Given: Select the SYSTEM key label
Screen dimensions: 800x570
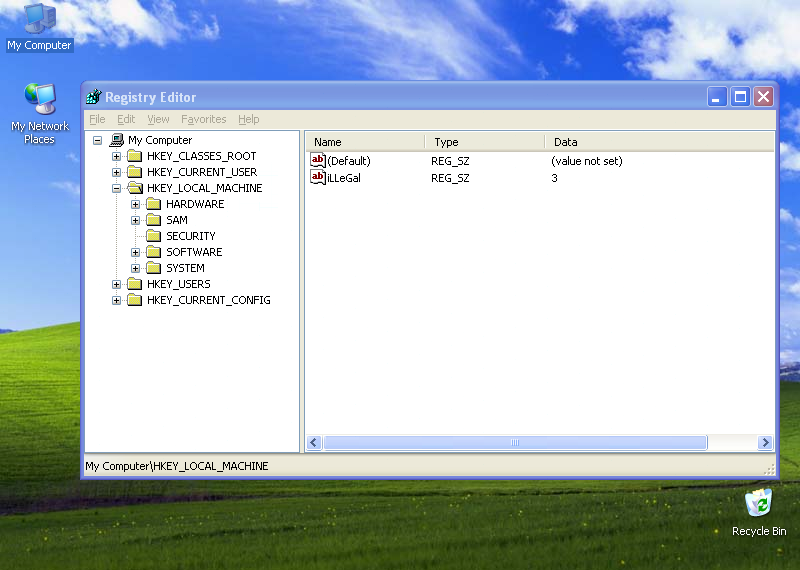Looking at the screenshot, I should (185, 268).
